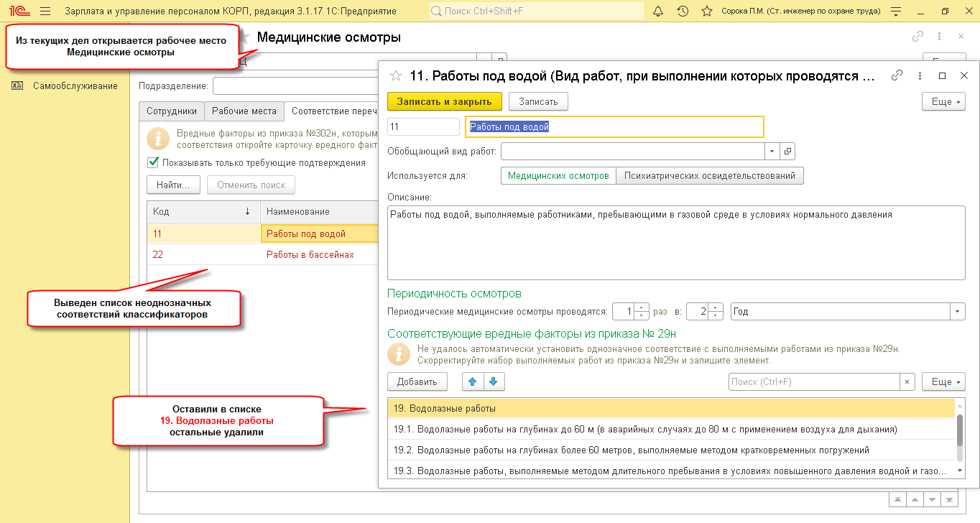Open the hamburger sections menu
This screenshot has height=523, width=980.
45,11
